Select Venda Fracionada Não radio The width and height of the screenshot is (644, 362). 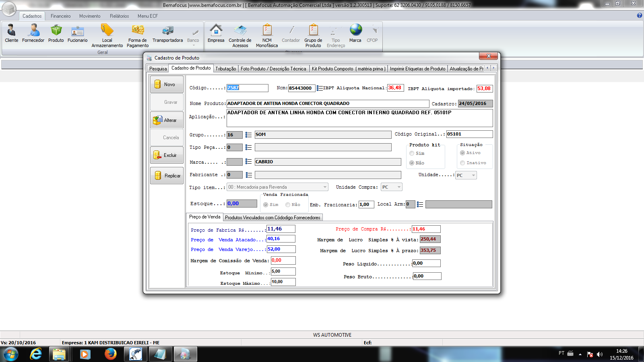coord(288,205)
